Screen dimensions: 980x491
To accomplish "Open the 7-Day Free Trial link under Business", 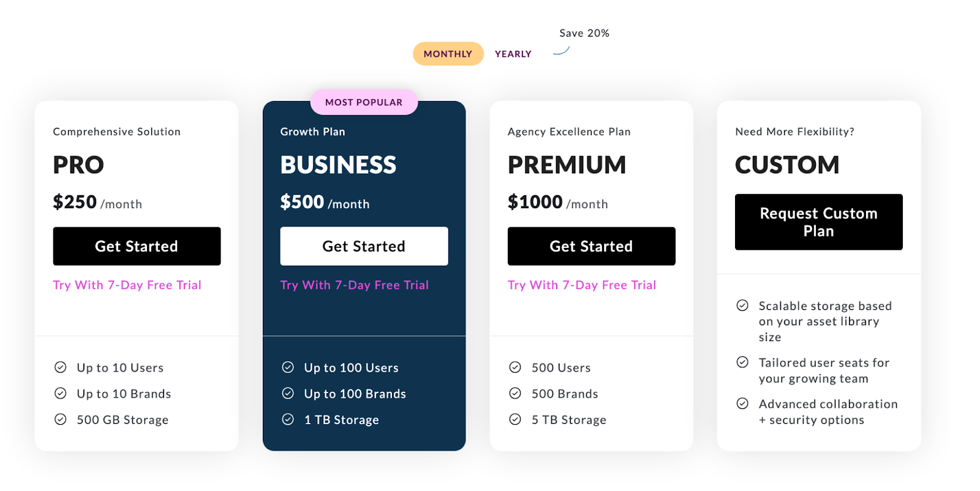I will [355, 285].
